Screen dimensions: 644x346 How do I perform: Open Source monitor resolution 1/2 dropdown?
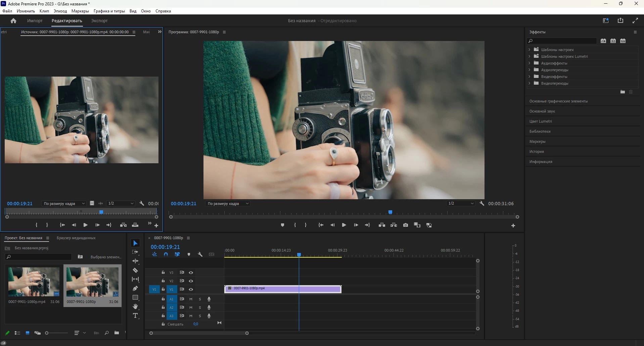tap(121, 204)
